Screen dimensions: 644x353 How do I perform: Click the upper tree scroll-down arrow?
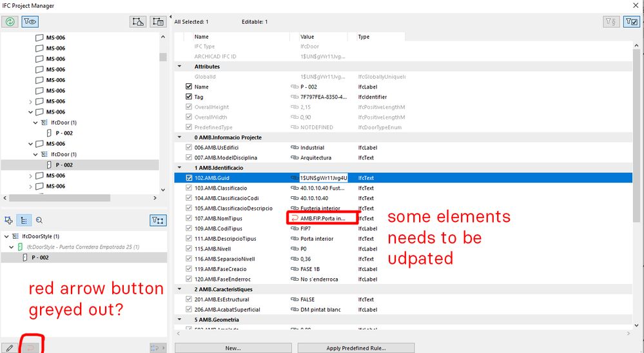(163, 190)
